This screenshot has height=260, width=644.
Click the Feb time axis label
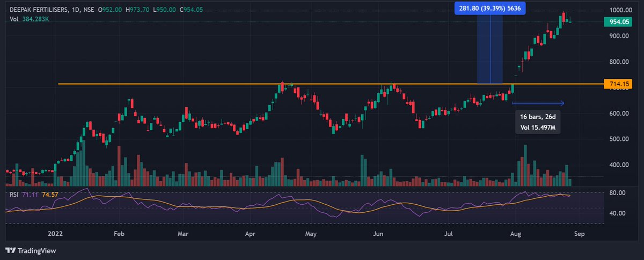pos(120,234)
